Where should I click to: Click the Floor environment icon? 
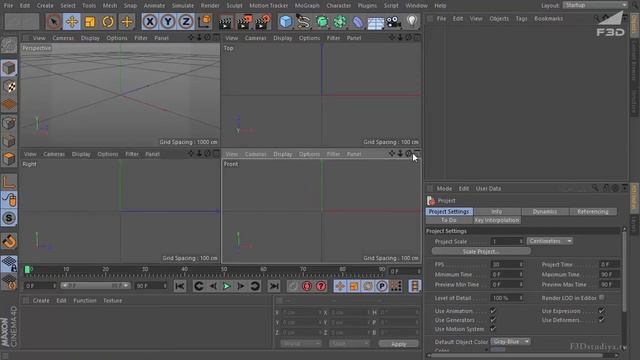376,22
